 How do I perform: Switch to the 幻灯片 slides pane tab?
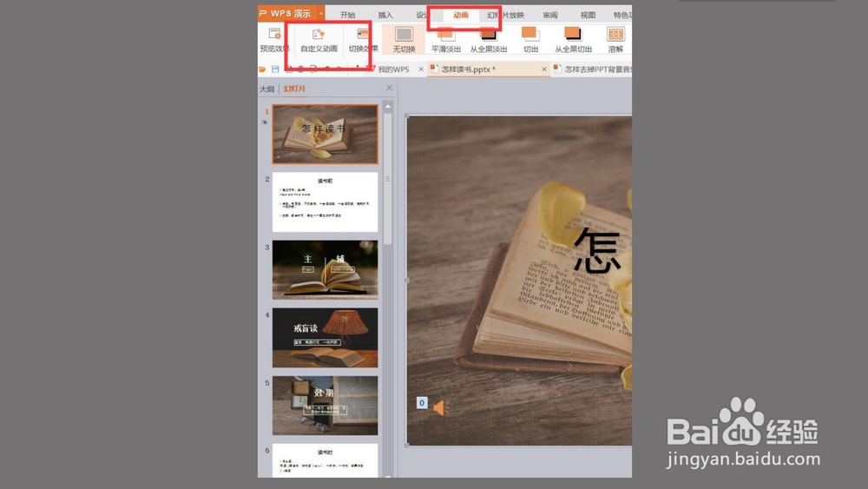(x=294, y=89)
